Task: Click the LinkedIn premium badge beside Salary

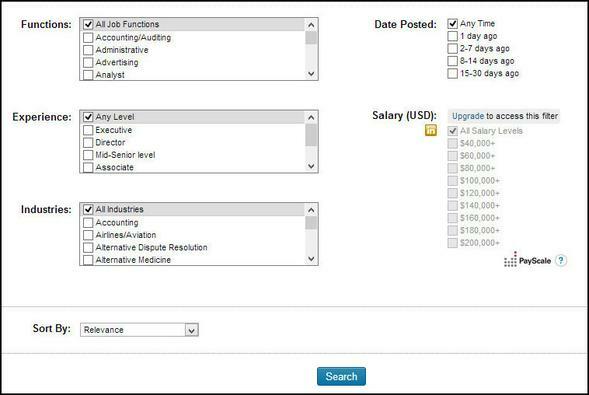Action: pos(431,130)
